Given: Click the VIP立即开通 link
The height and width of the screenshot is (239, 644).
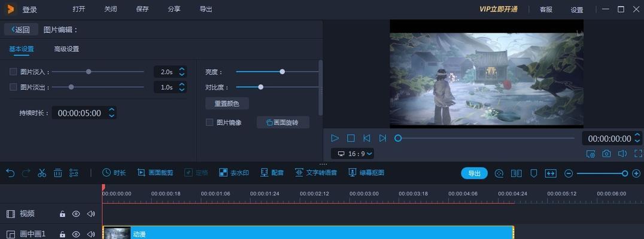Looking at the screenshot, I should tap(498, 9).
